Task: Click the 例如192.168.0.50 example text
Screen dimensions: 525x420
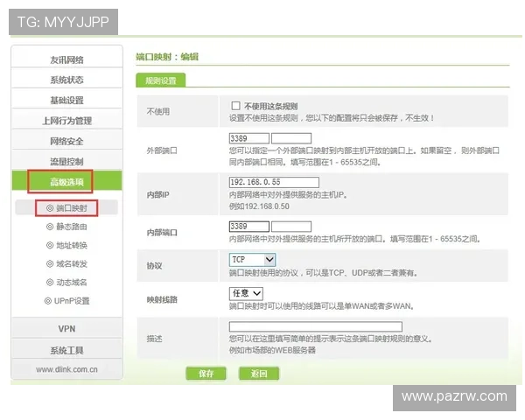Action: 259,206
